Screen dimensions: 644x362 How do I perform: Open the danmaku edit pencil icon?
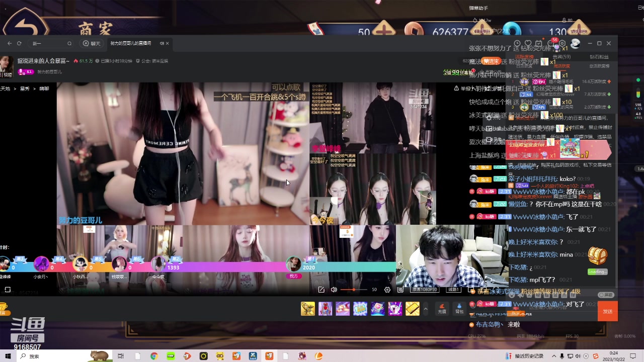click(321, 290)
